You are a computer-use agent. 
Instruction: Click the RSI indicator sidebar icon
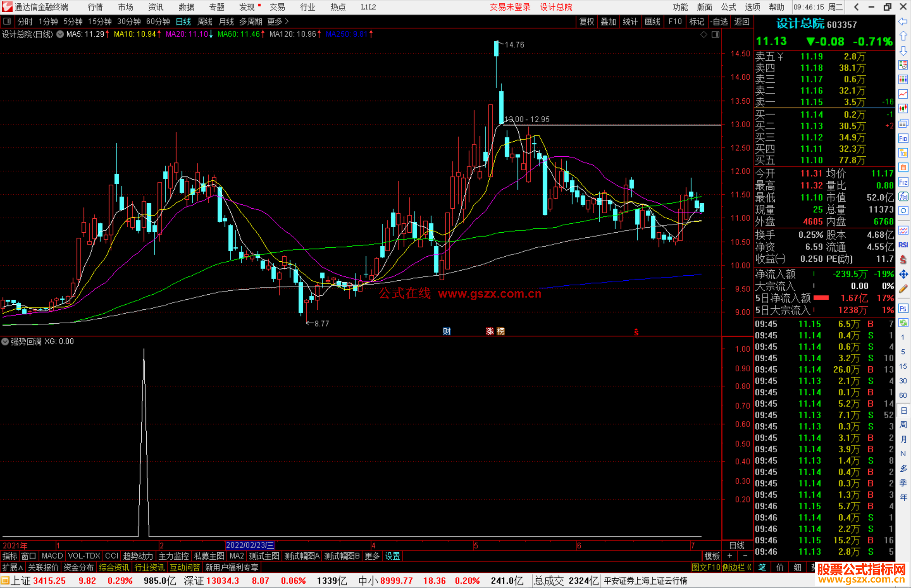903,245
